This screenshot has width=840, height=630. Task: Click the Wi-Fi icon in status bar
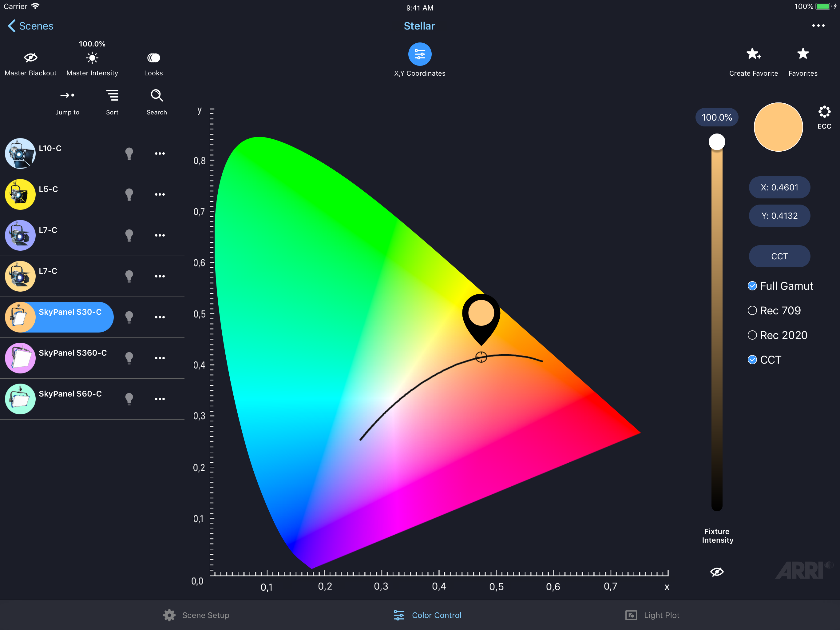pos(35,6)
